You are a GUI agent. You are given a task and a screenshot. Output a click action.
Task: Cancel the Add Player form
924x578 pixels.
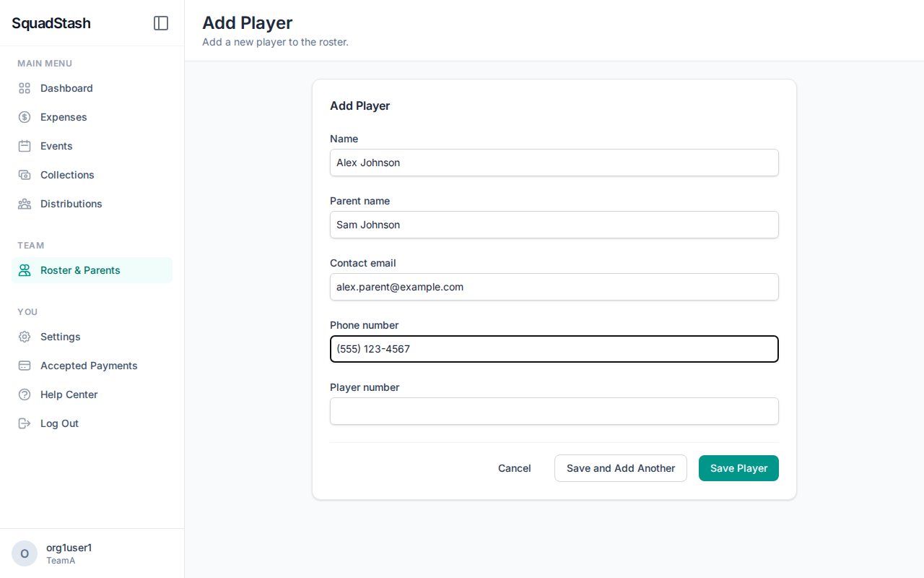514,468
